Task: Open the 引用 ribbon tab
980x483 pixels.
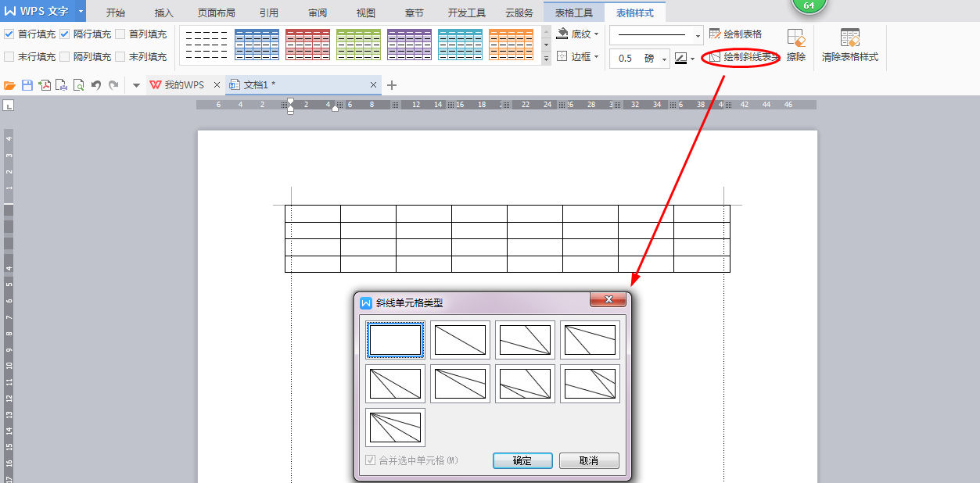Action: coord(269,13)
